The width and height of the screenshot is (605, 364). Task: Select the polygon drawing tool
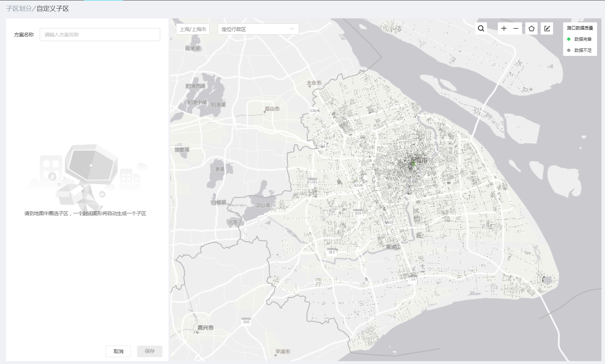tap(531, 28)
